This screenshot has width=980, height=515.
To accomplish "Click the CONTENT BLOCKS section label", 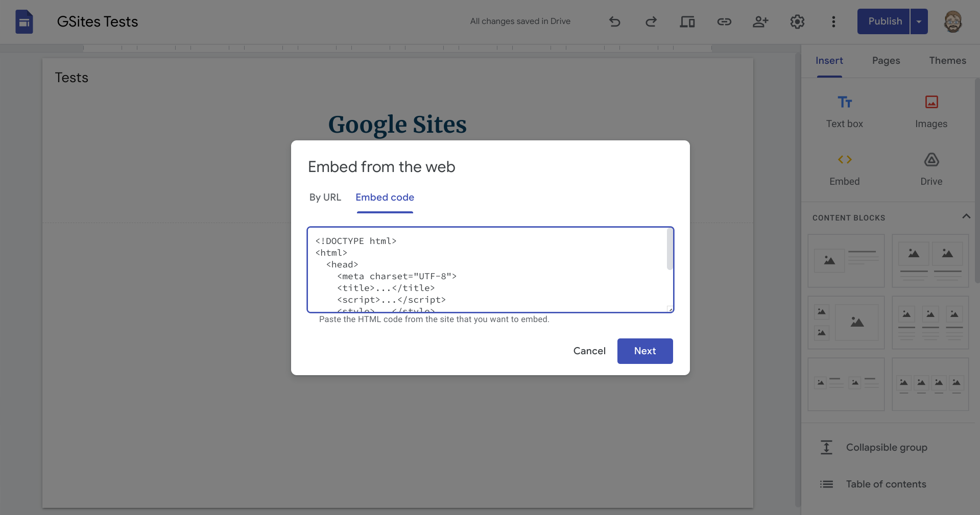I will point(849,218).
